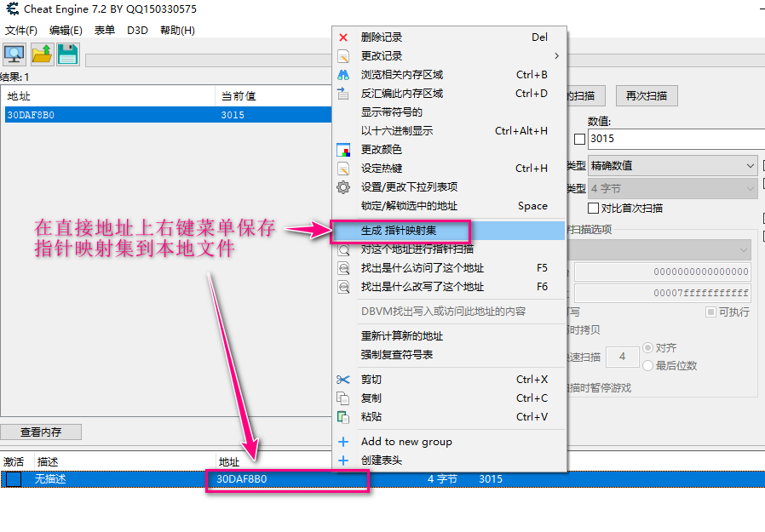
Task: Choose 锁定/解锁选中的地址 menu entry
Action: point(448,206)
